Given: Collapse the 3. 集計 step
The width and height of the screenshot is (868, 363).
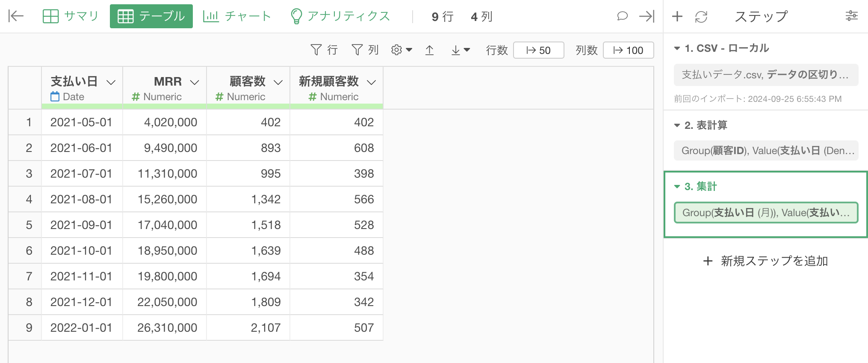Looking at the screenshot, I should click(677, 187).
